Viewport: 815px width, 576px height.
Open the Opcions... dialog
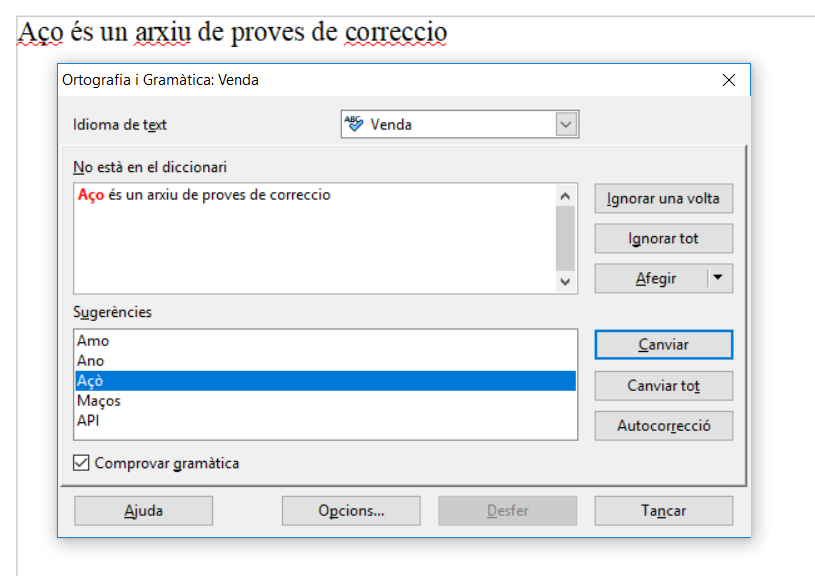click(351, 510)
